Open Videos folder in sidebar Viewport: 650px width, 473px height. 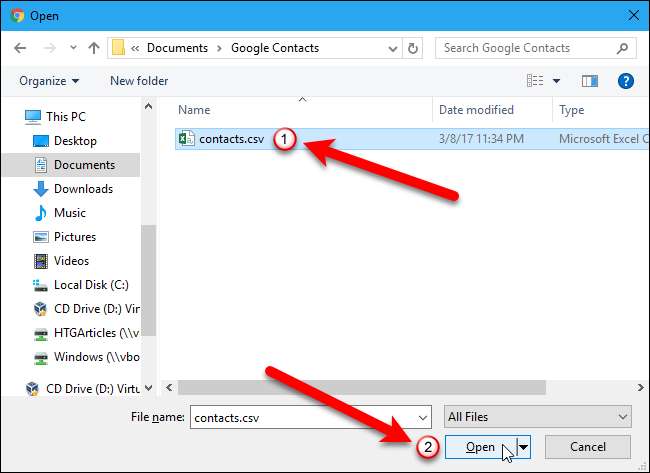point(71,261)
